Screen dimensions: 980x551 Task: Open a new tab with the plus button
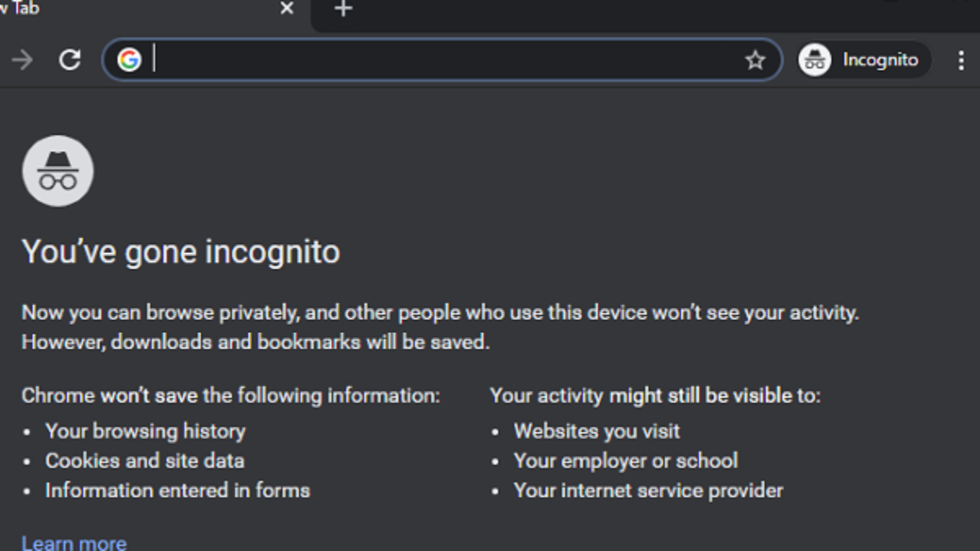[344, 9]
